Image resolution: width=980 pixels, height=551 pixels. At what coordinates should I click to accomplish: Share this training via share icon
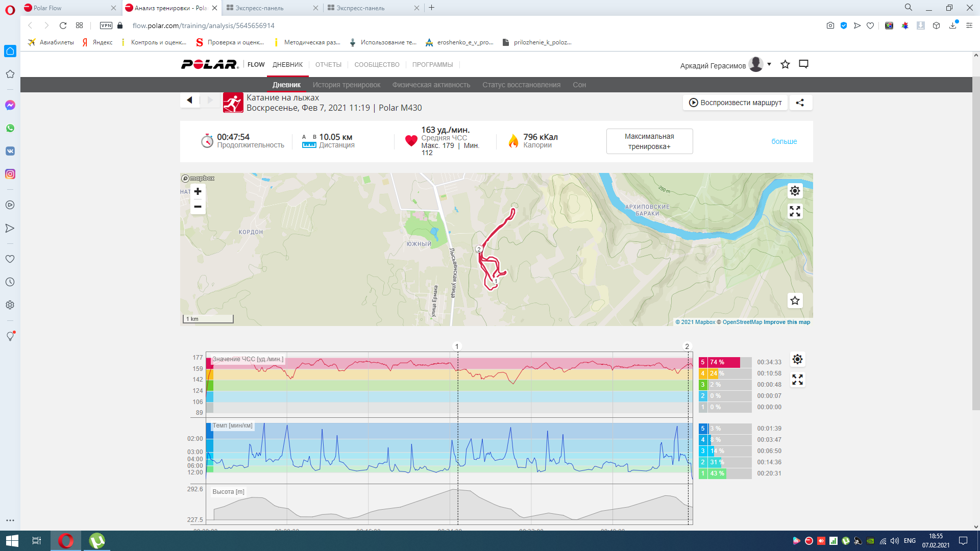800,103
